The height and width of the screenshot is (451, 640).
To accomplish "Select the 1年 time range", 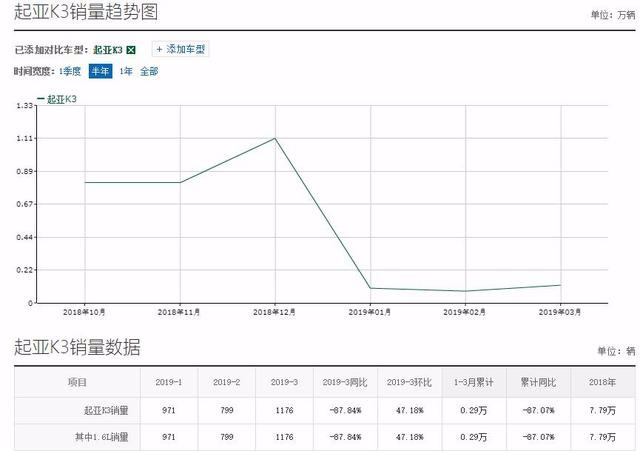I will (x=126, y=71).
